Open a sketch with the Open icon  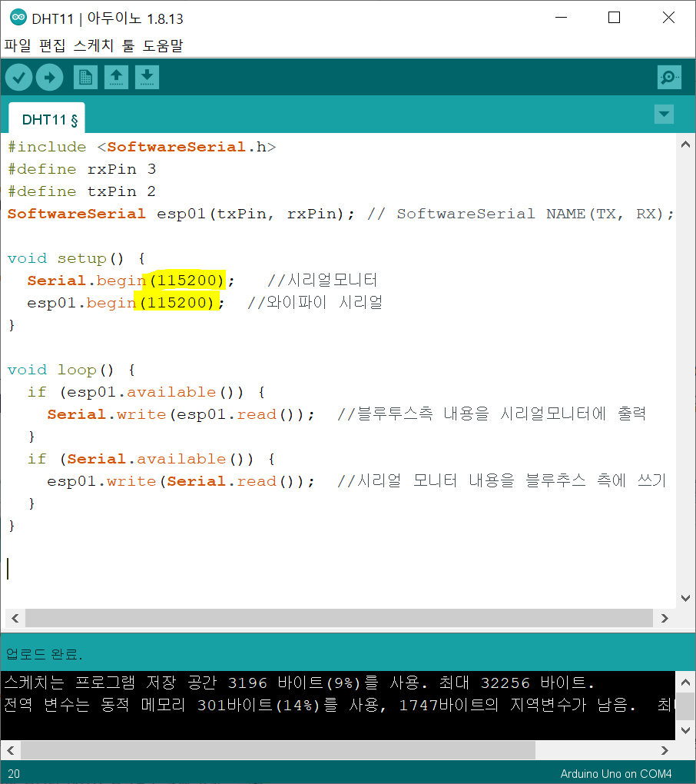[117, 78]
